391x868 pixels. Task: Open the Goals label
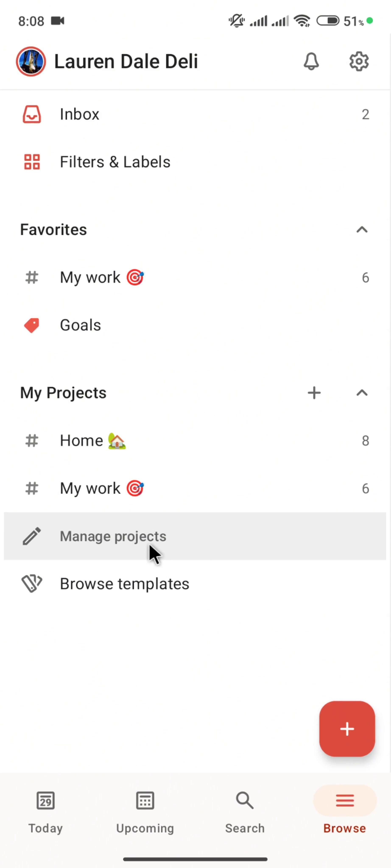coord(80,325)
